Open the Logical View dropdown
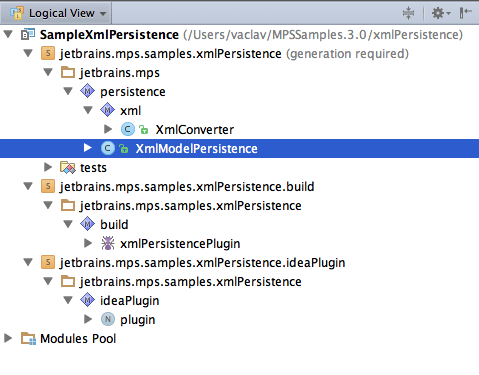 click(x=56, y=13)
